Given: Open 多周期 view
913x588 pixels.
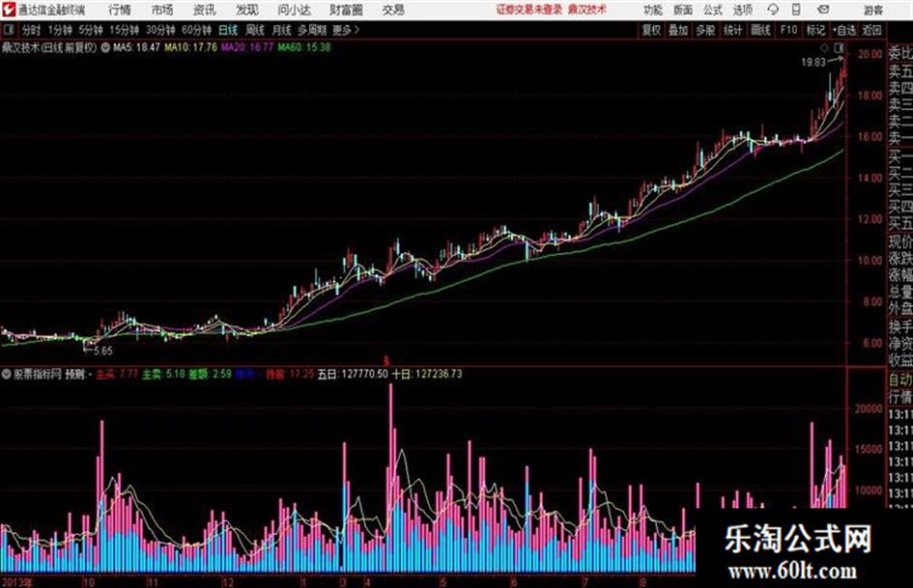Looking at the screenshot, I should (312, 30).
